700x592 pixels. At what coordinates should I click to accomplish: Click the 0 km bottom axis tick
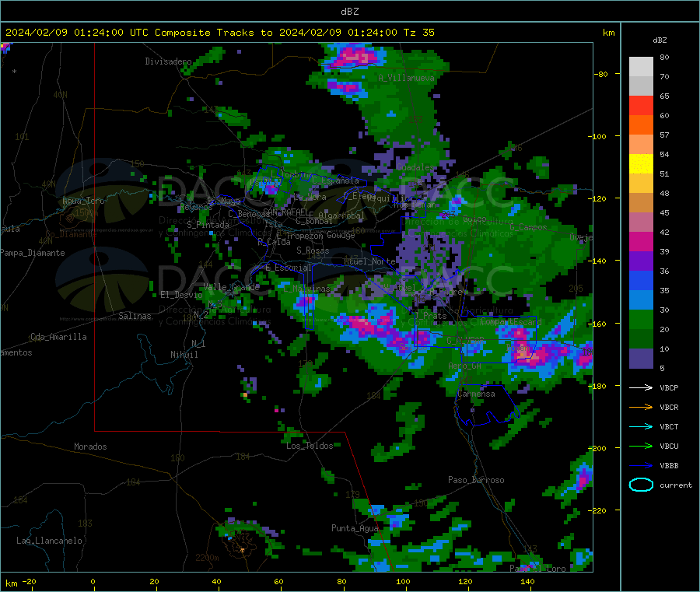pos(93,581)
